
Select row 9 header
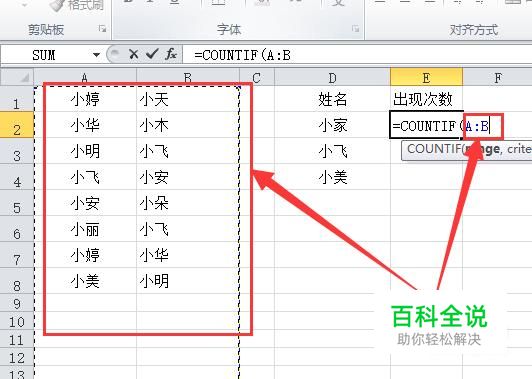[17, 303]
